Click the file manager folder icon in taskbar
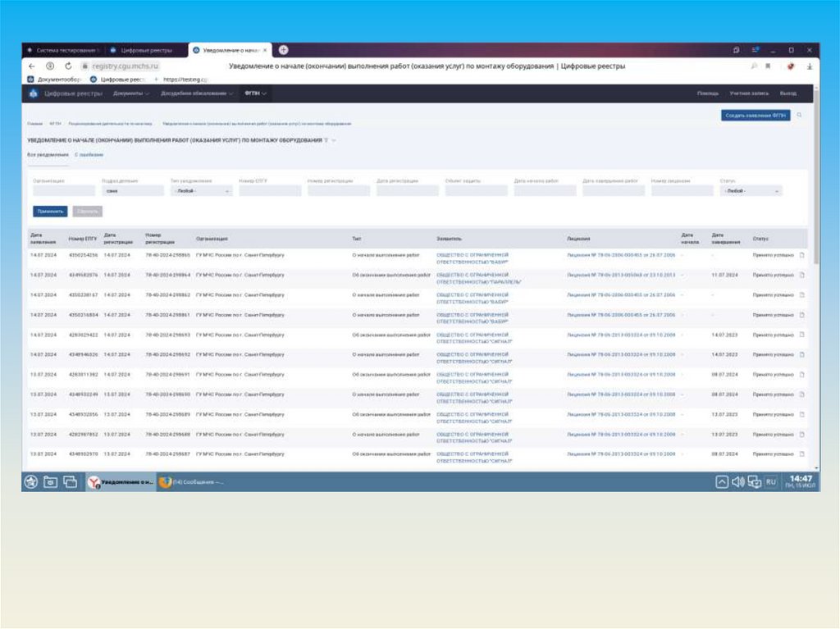The image size is (840, 629). point(51,482)
